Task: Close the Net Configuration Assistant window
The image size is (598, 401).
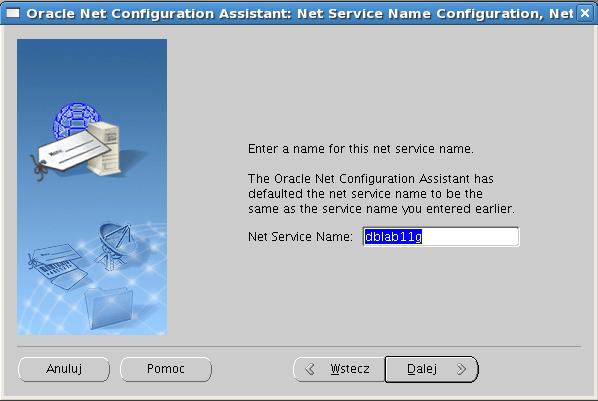Action: (585, 13)
